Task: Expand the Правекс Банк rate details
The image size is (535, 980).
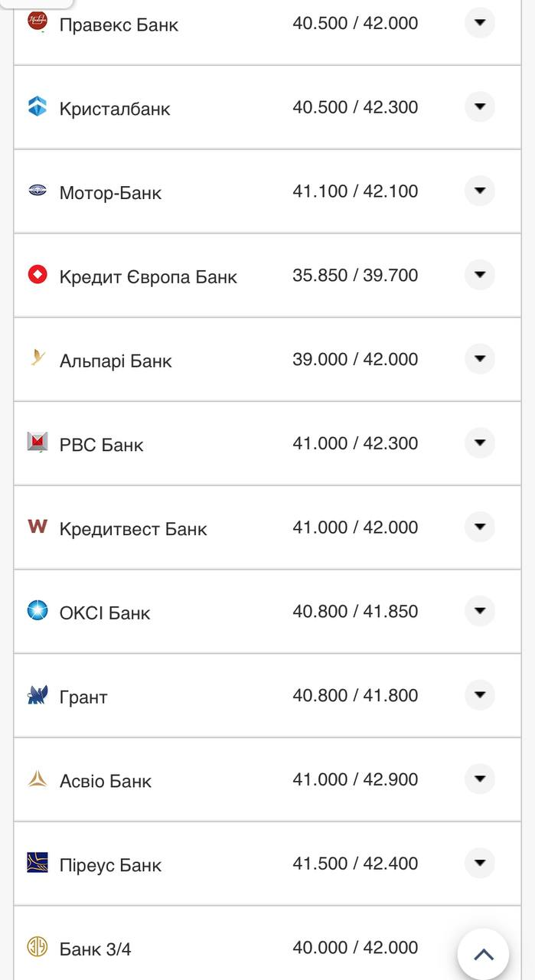Action: [480, 23]
